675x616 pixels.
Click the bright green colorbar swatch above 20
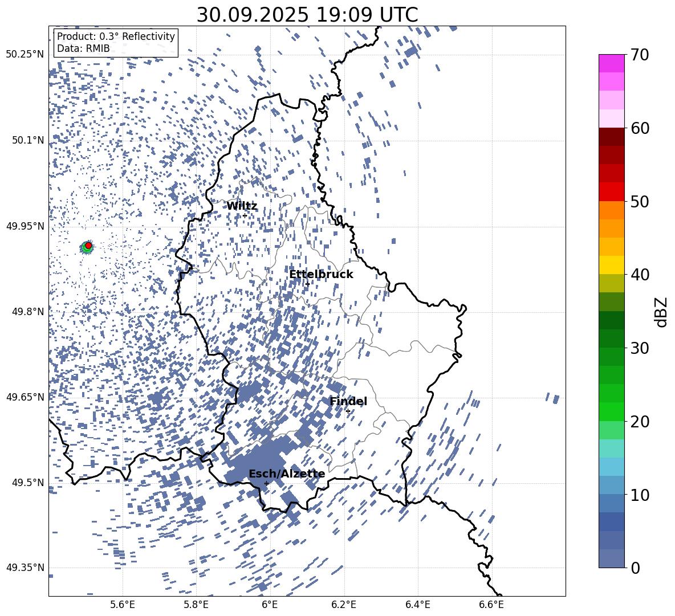point(611,411)
